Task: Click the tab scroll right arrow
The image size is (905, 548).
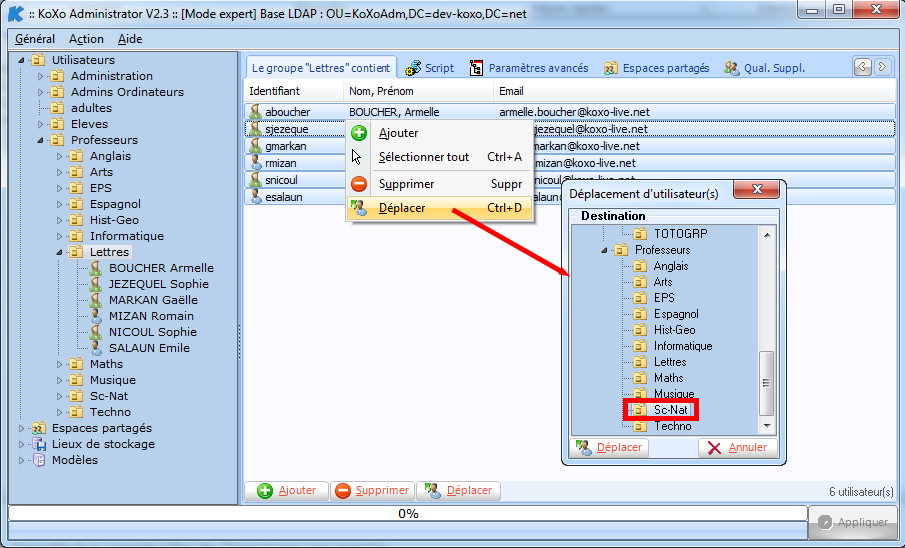Action: click(x=882, y=67)
